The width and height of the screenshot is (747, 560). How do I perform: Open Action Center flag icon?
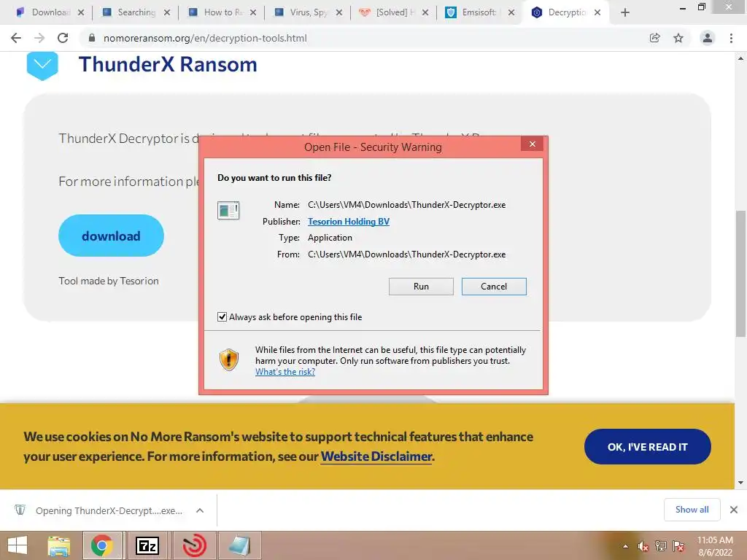click(678, 546)
